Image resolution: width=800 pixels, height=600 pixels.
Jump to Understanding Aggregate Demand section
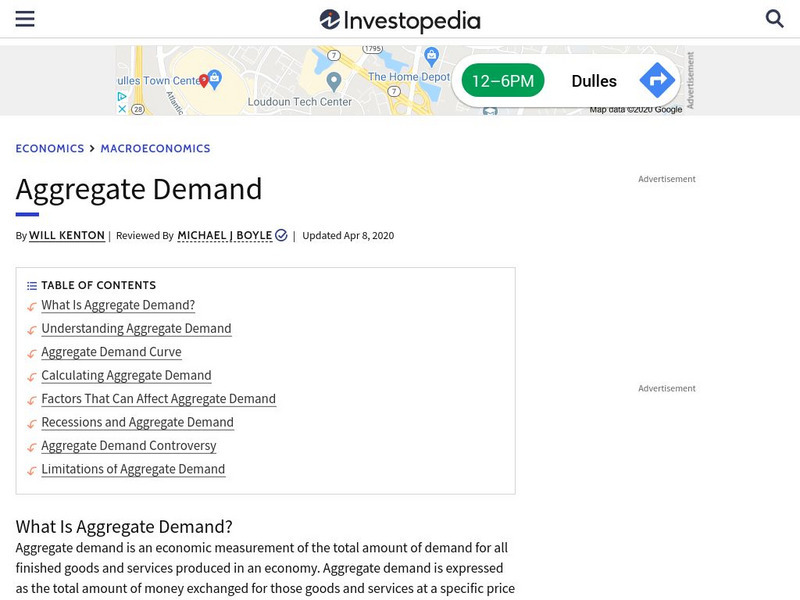(136, 328)
